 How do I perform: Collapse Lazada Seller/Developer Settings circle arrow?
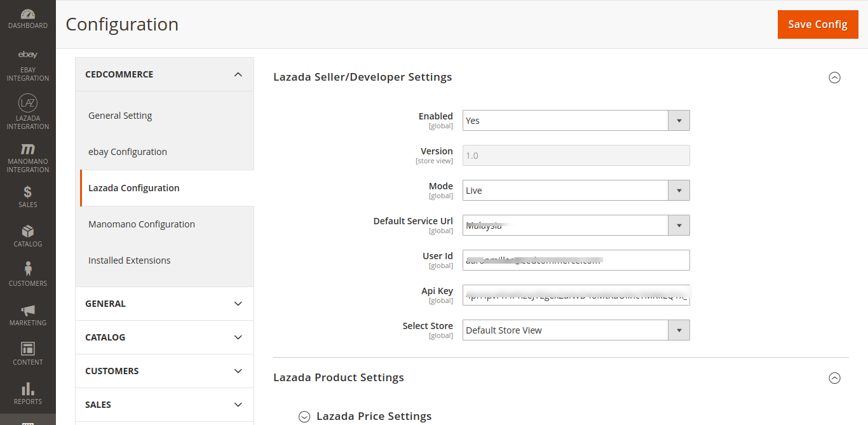835,78
